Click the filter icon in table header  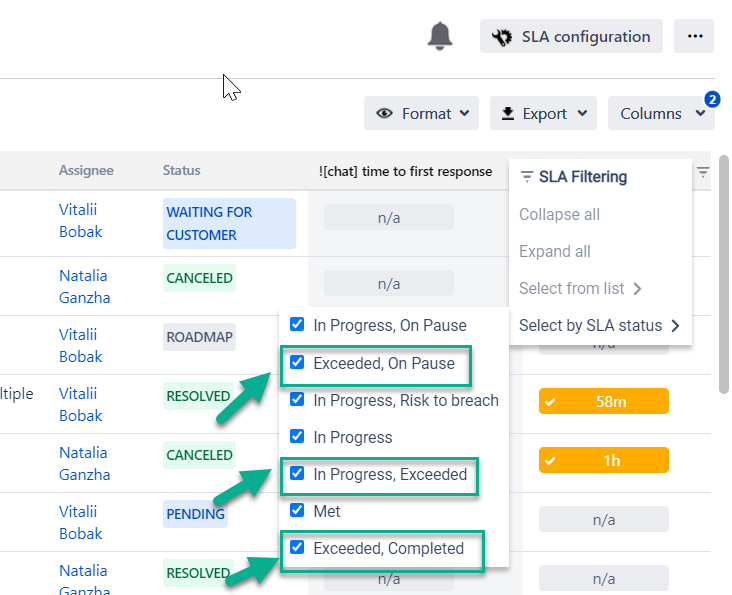[x=703, y=172]
